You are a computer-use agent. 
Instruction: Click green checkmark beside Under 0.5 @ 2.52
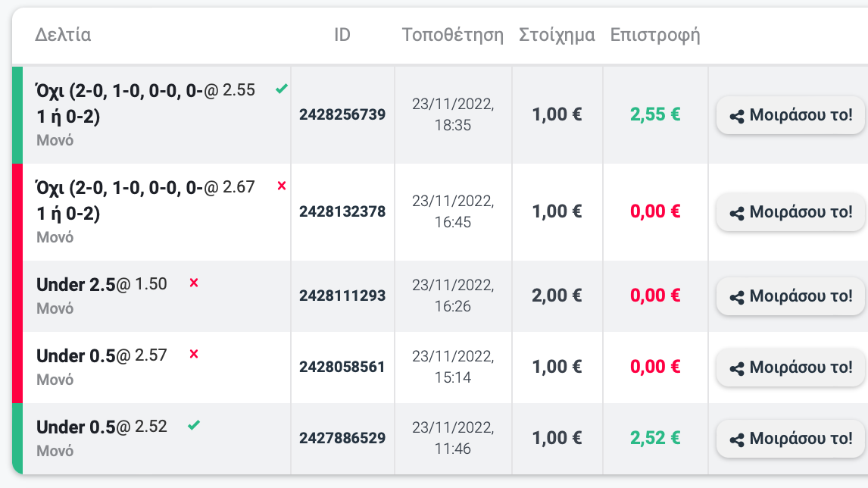pos(194,425)
